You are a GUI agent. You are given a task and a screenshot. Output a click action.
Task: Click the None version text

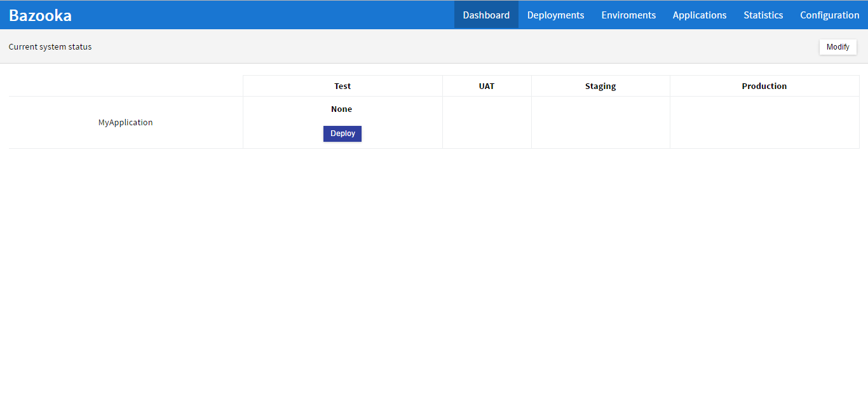pyautogui.click(x=341, y=109)
